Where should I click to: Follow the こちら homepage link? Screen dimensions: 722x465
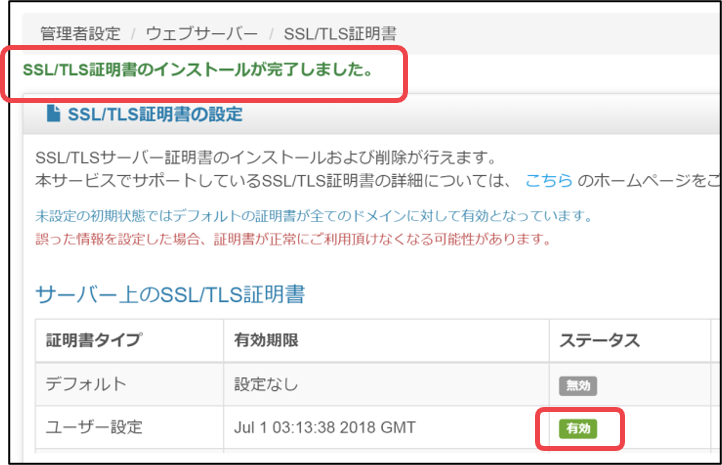pyautogui.click(x=548, y=180)
